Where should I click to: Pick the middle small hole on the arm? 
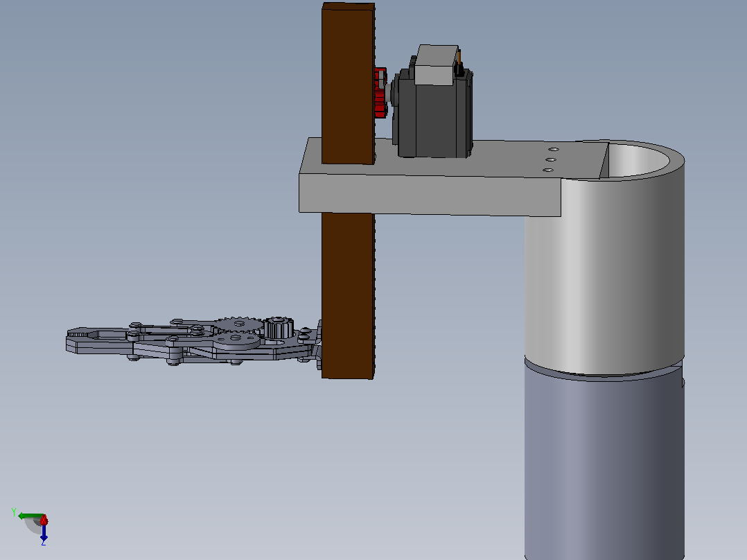click(551, 159)
